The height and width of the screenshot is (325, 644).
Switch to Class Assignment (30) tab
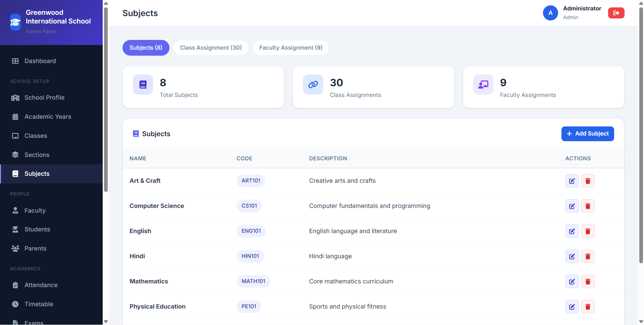point(211,48)
